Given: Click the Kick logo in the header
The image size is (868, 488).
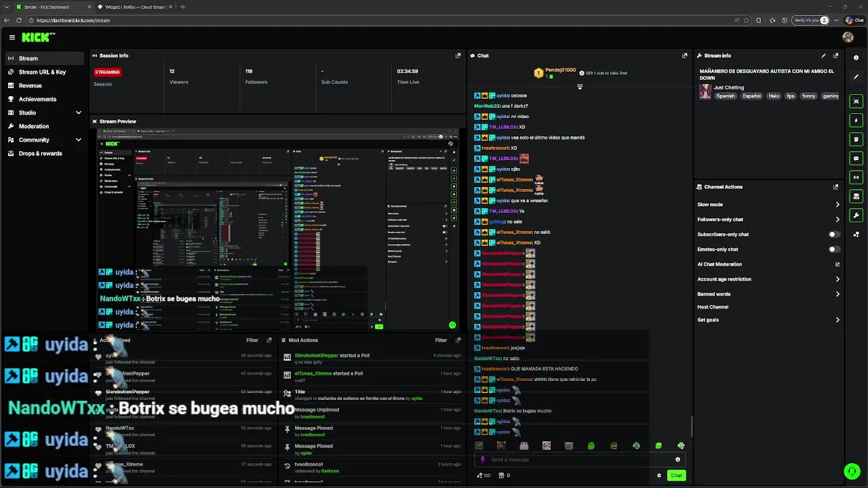Looking at the screenshot, I should 38,37.
